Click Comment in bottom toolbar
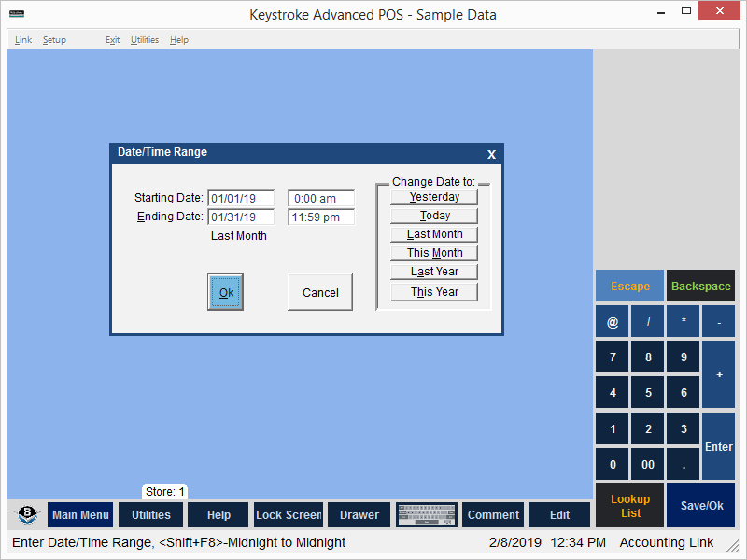Viewport: 747px width, 560px height. click(493, 515)
